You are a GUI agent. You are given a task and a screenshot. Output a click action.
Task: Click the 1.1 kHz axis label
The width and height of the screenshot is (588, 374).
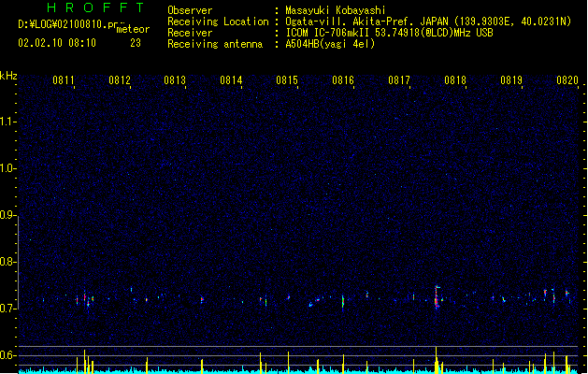(7, 122)
